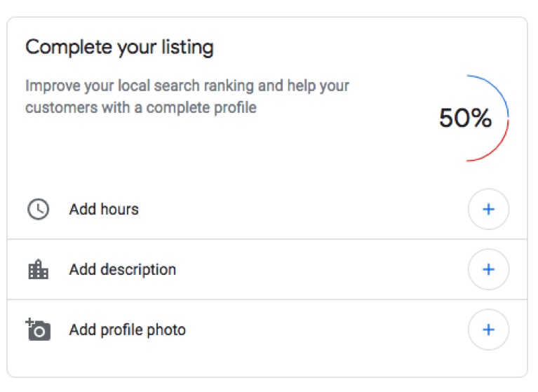
Task: Click the divider line below Add description
Action: (x=267, y=299)
